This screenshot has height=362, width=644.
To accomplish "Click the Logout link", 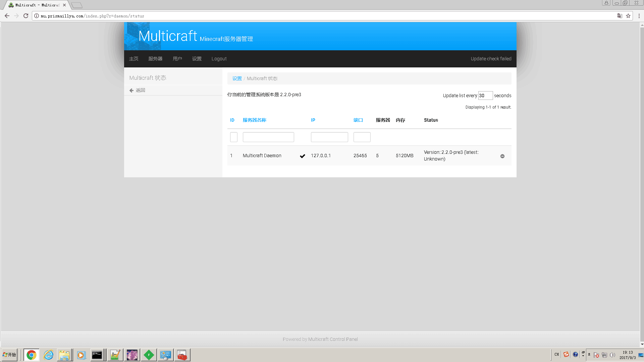I will point(219,59).
